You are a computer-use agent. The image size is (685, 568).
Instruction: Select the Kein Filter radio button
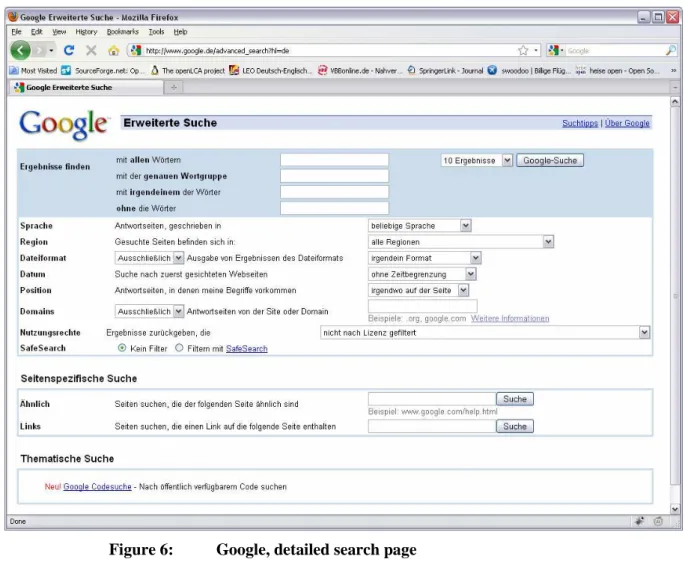tap(122, 348)
